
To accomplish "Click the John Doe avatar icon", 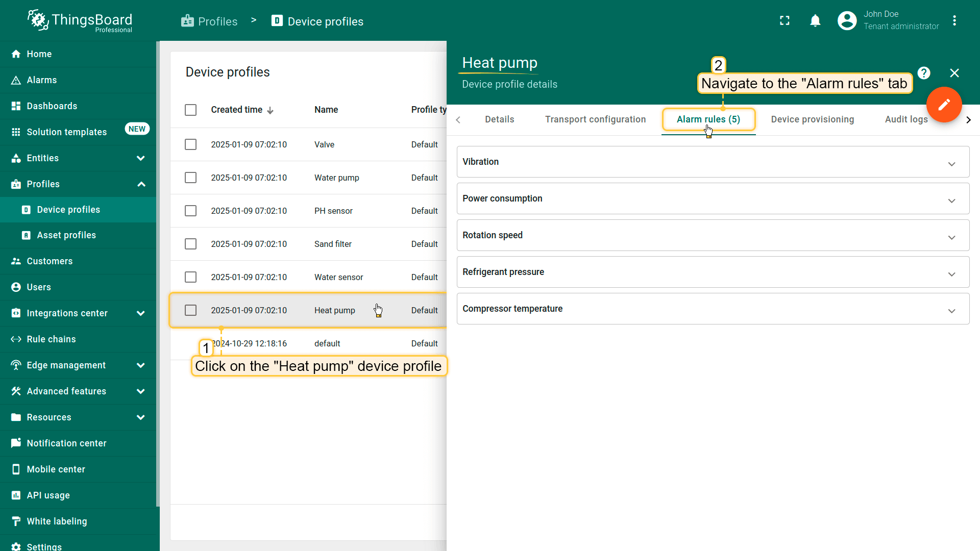I will tap(847, 20).
